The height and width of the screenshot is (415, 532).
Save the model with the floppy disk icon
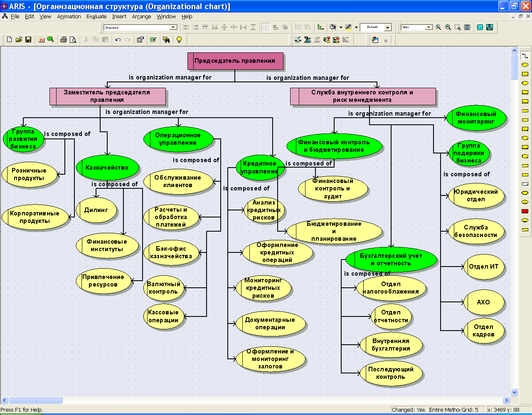coord(28,40)
